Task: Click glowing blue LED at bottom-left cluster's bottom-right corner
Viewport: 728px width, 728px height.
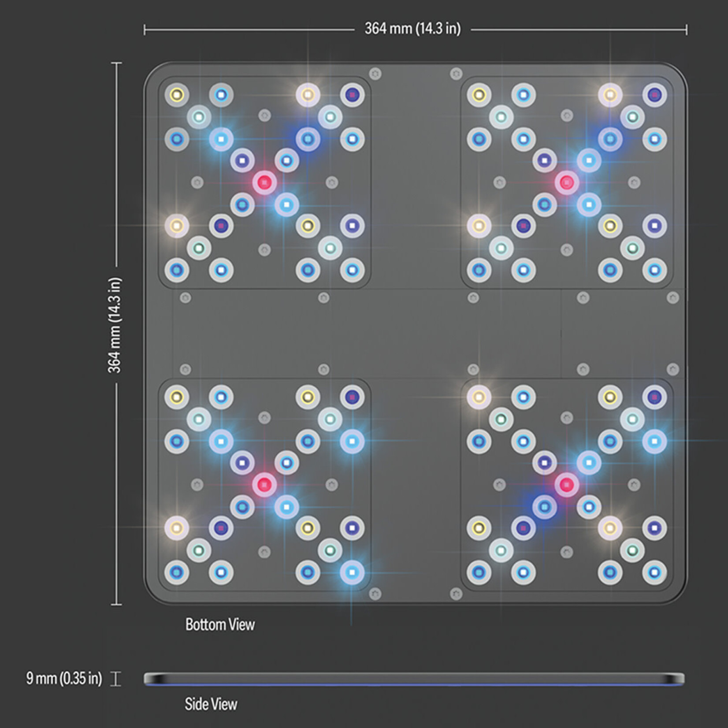Action: (x=352, y=572)
